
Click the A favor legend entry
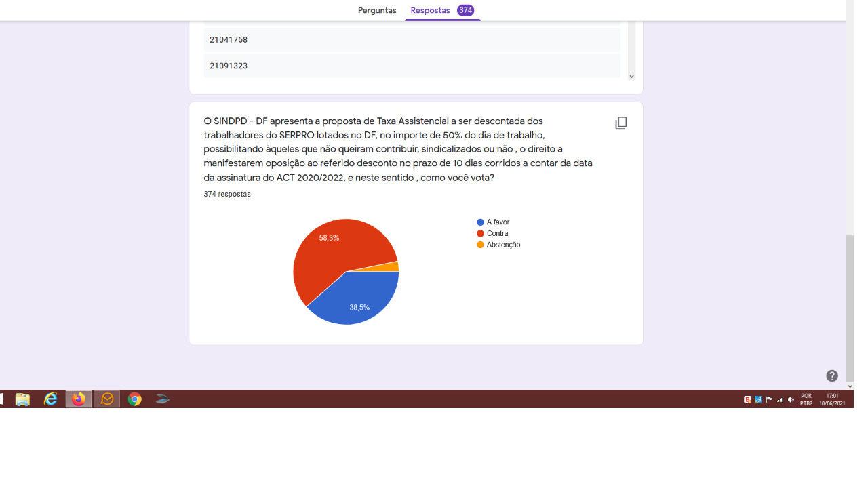[x=493, y=222]
